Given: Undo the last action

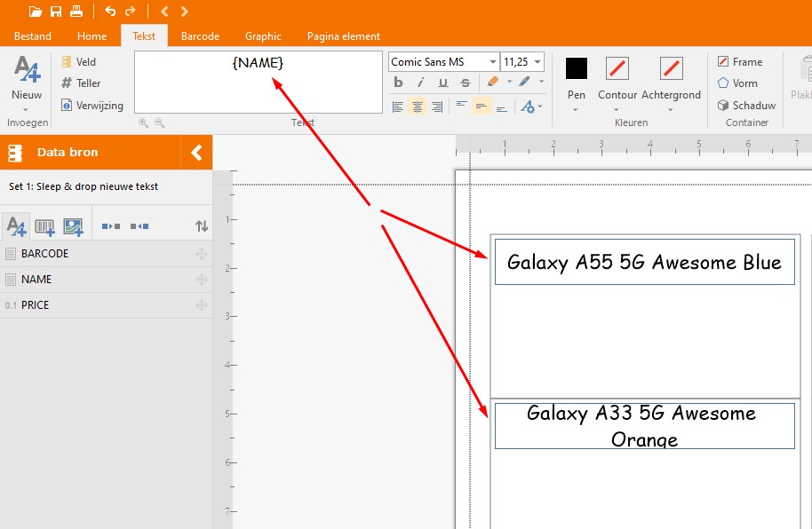Looking at the screenshot, I should click(x=110, y=12).
